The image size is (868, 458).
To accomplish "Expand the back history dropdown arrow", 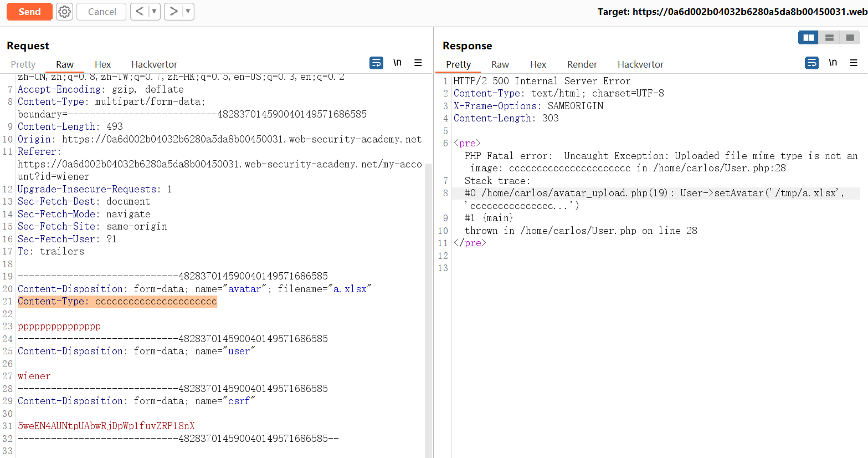I will coord(154,12).
